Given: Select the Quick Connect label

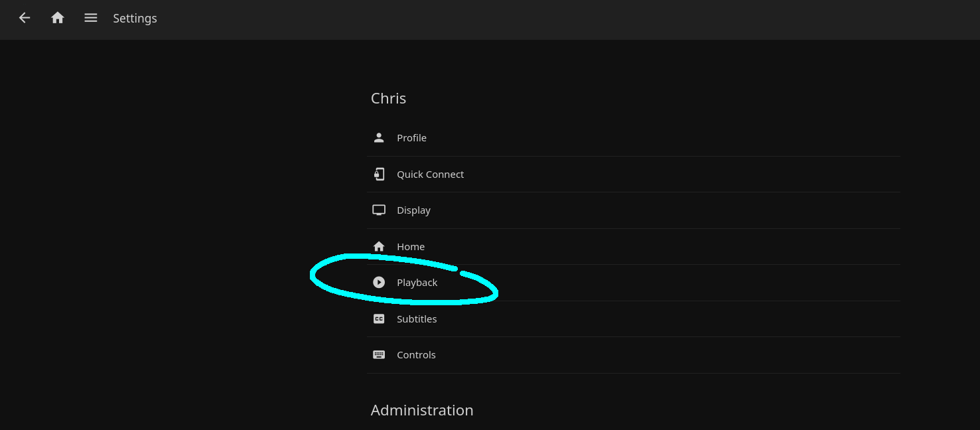Looking at the screenshot, I should (x=430, y=175).
